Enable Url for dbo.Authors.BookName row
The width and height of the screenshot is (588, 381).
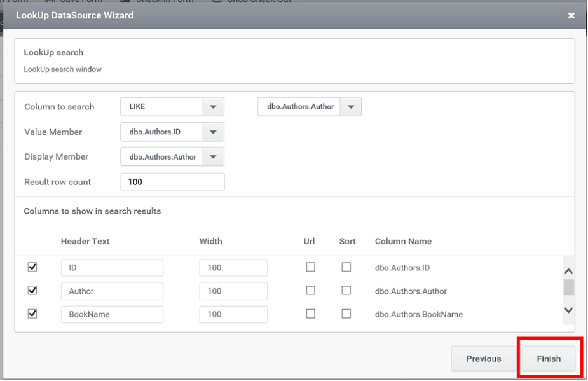310,314
